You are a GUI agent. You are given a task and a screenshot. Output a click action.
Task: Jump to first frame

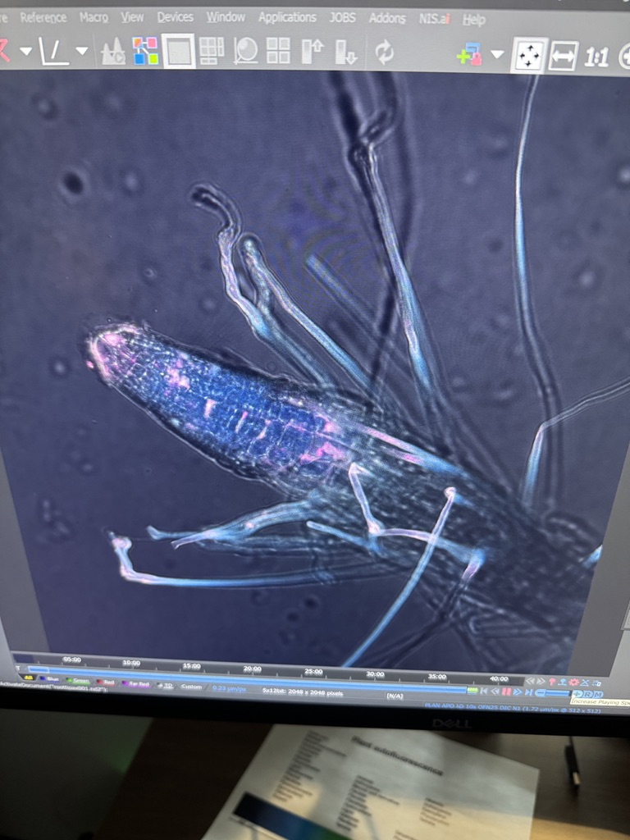(483, 691)
